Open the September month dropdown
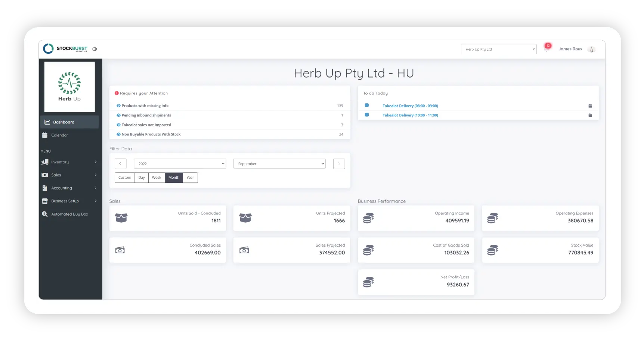The height and width of the screenshot is (341, 644). point(279,164)
